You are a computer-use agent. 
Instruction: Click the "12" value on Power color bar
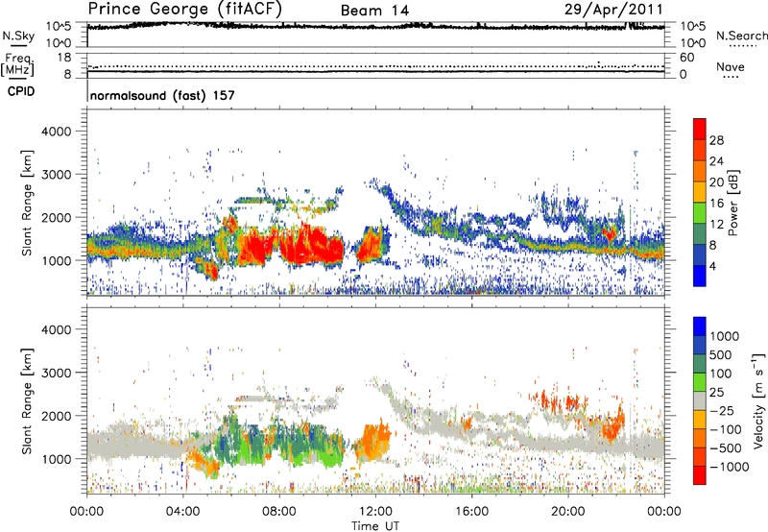(716, 225)
